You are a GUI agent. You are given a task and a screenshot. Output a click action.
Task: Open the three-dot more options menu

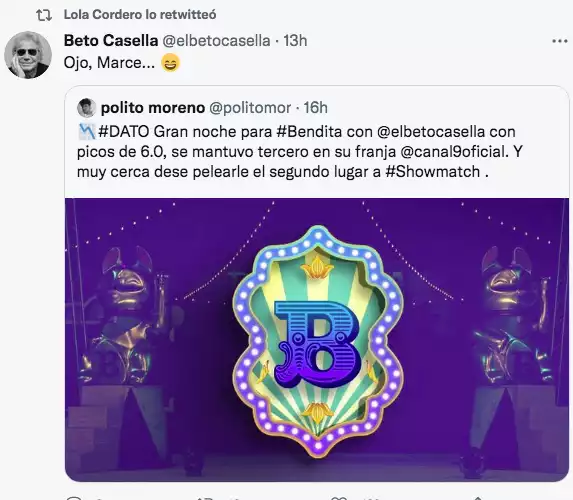(559, 41)
